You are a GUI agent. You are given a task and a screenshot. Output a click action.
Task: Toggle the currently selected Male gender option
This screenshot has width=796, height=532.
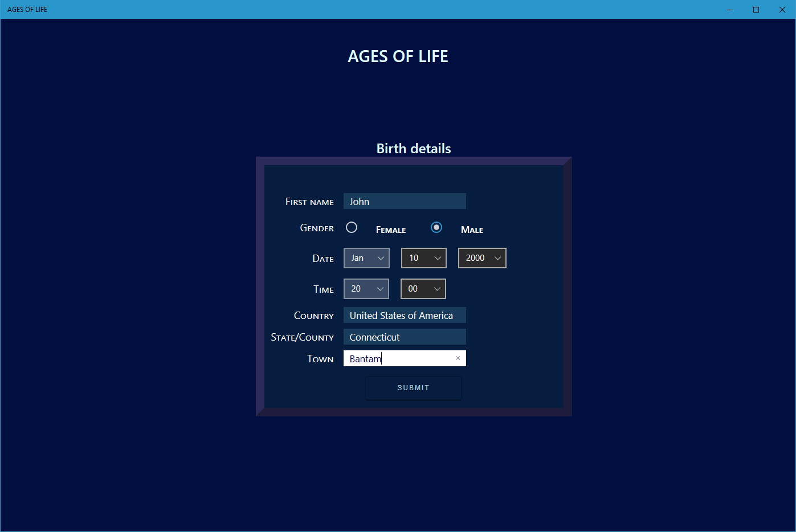coord(436,227)
